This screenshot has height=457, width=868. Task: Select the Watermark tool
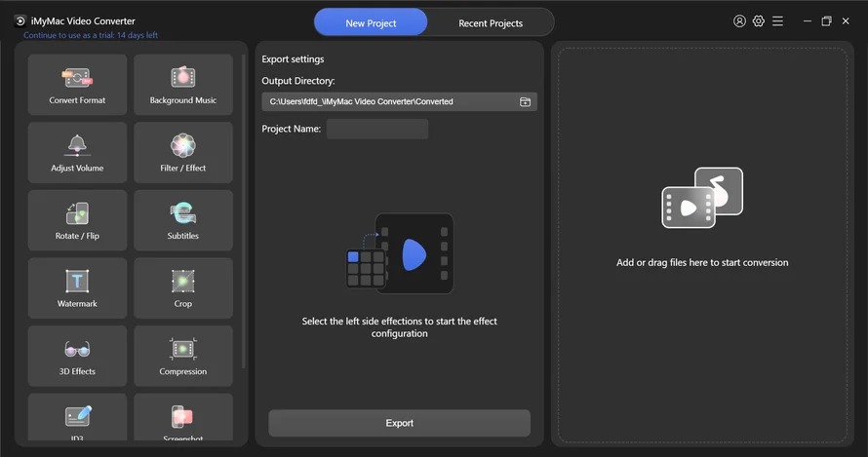[77, 288]
